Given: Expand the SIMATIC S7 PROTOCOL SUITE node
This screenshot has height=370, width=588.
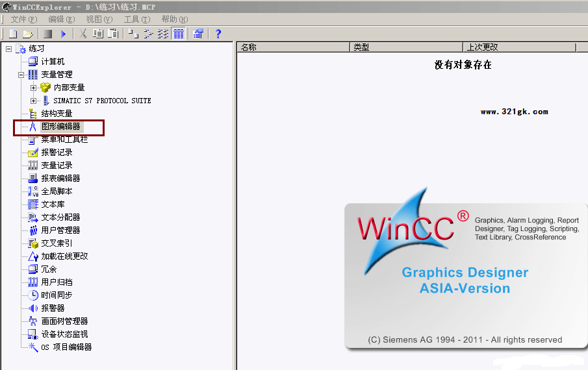Looking at the screenshot, I should coord(33,101).
